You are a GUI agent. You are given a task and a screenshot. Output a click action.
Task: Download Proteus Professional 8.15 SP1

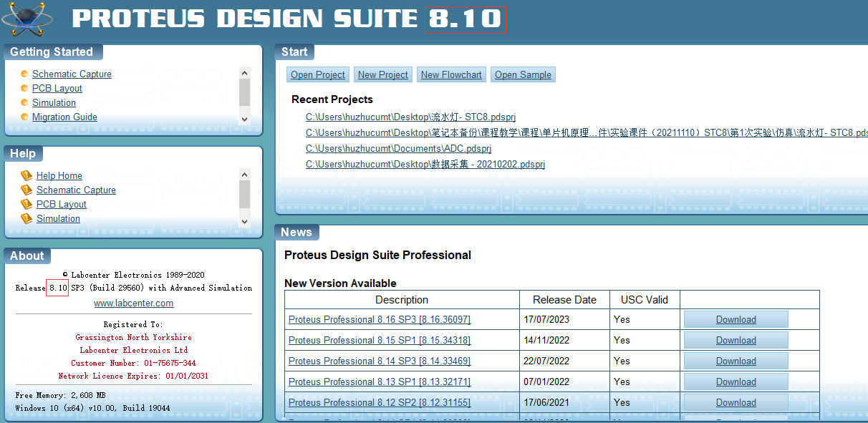tap(736, 340)
